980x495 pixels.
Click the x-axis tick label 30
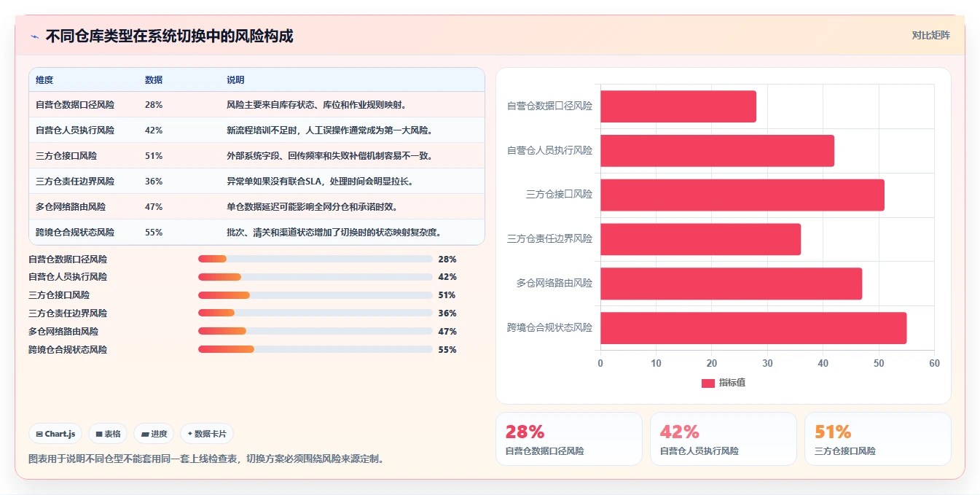767,363
